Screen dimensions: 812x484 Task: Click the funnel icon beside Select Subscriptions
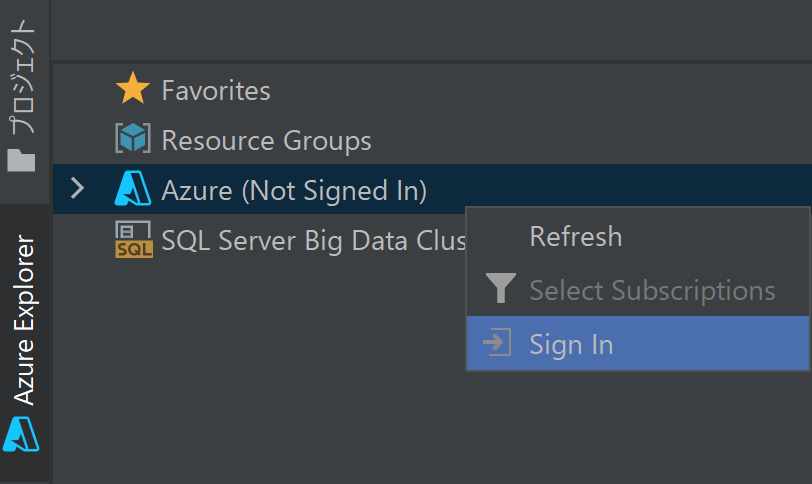point(500,290)
